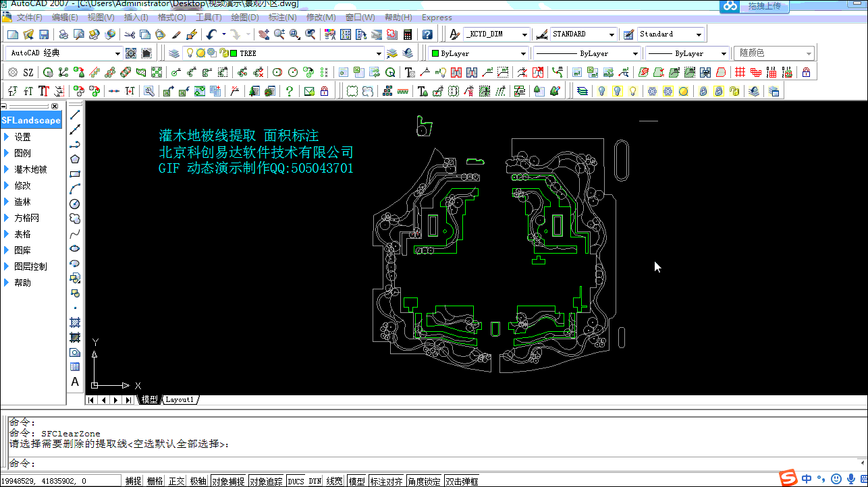Image resolution: width=868 pixels, height=487 pixels.
Task: Open the 文件(F) menu
Action: click(29, 18)
